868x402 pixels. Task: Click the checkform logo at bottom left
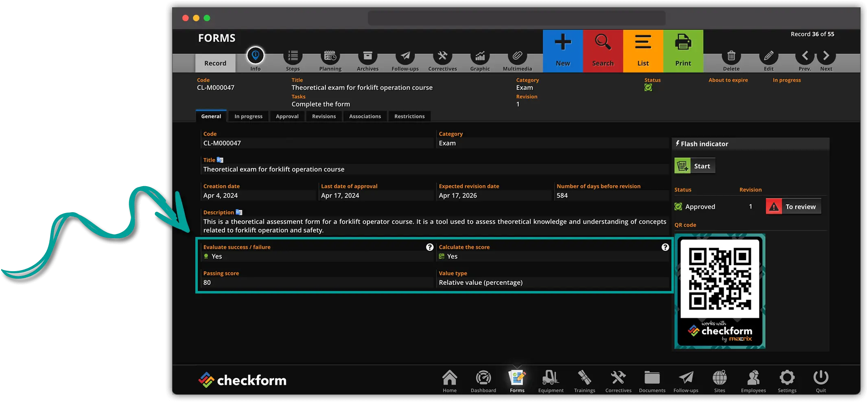243,380
